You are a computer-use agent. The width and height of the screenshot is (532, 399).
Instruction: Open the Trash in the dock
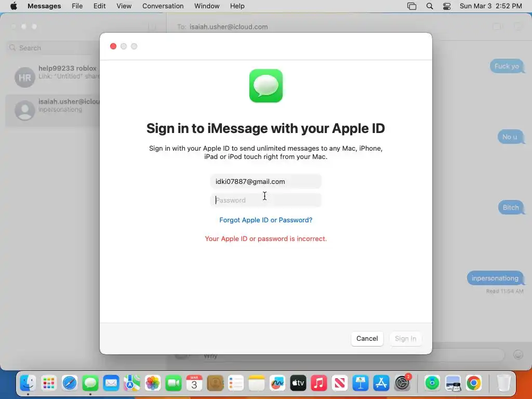[503, 383]
